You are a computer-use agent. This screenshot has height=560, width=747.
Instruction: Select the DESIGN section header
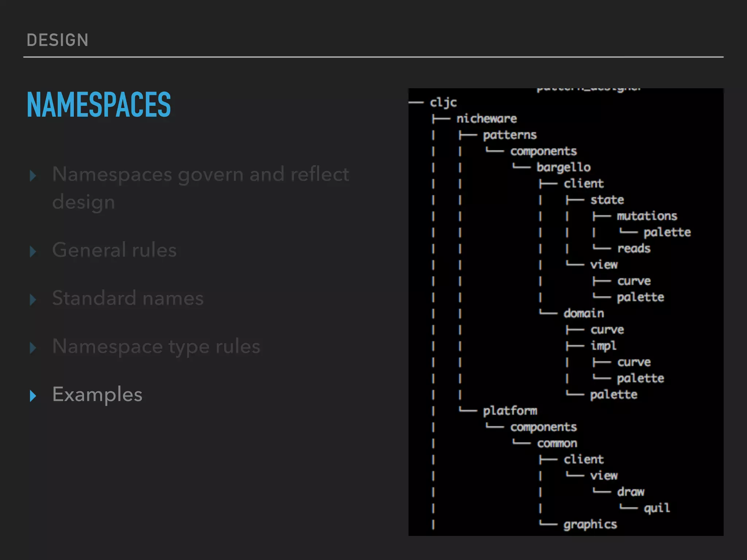(58, 40)
